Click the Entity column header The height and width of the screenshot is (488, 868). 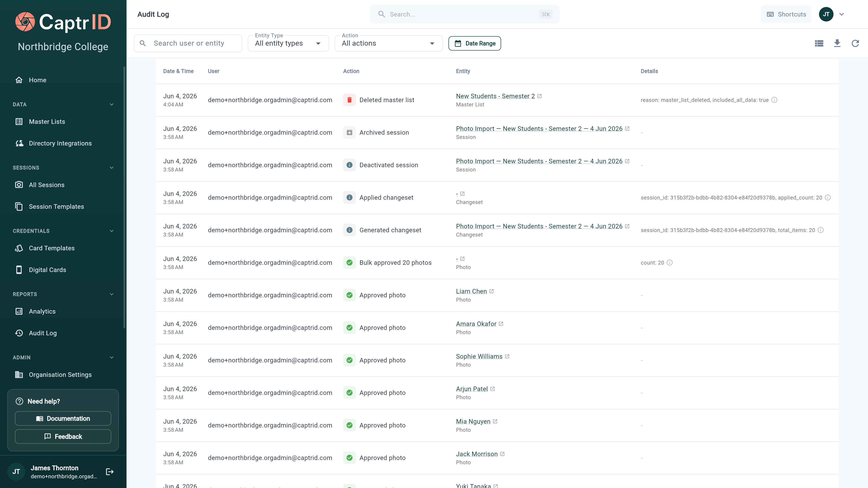click(x=463, y=71)
